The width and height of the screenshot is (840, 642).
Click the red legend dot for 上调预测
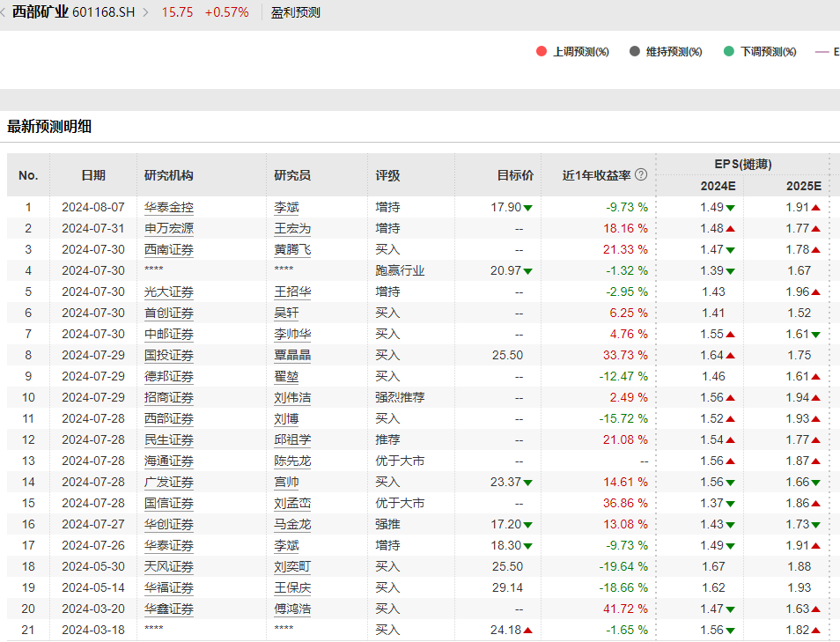click(x=540, y=51)
